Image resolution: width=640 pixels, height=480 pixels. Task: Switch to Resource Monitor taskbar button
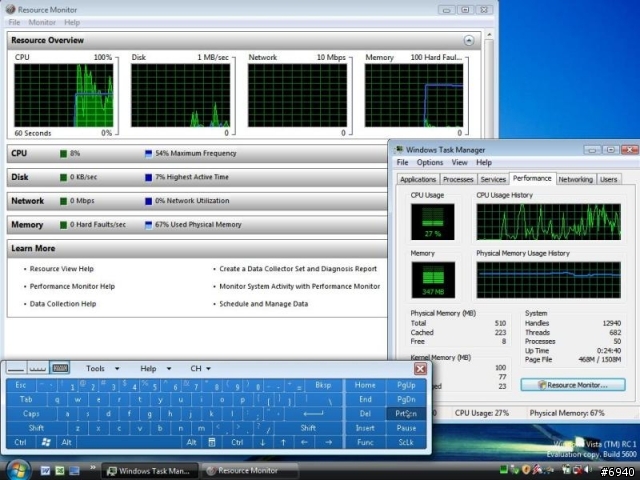click(250, 471)
